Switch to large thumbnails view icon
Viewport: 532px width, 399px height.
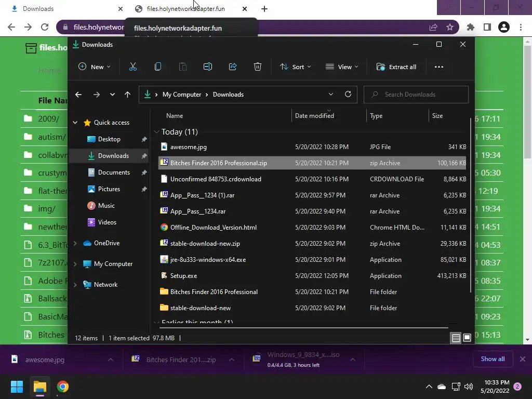click(467, 338)
